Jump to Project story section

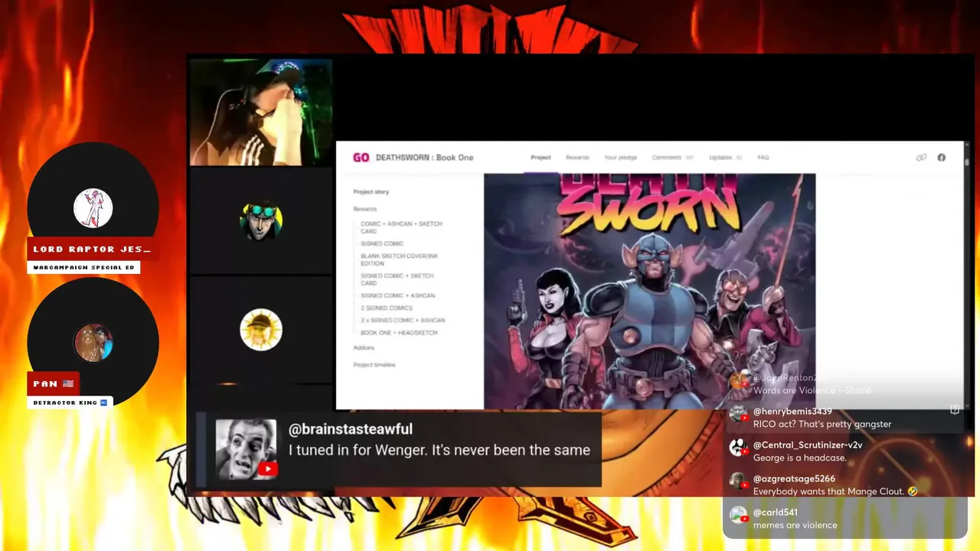(x=371, y=192)
